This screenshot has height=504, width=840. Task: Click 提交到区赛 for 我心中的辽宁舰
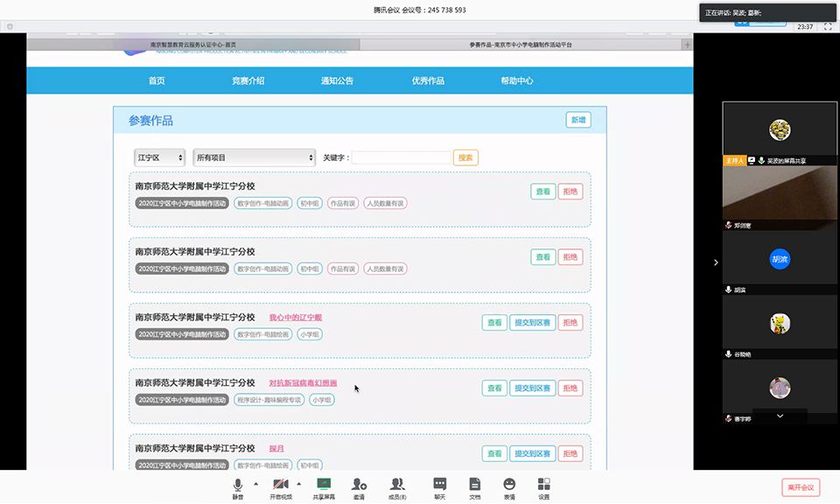(533, 322)
